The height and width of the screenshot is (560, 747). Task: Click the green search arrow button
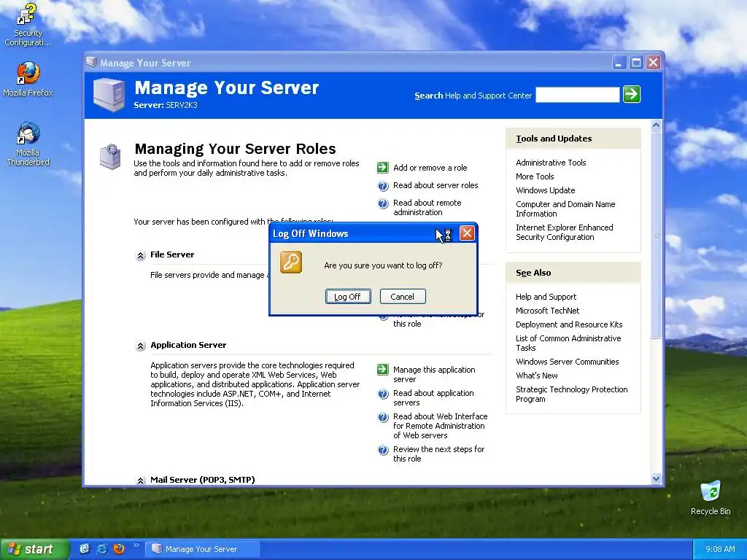coord(632,94)
